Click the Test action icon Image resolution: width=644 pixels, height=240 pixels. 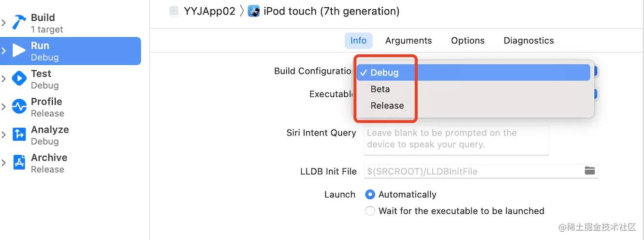pyautogui.click(x=19, y=79)
